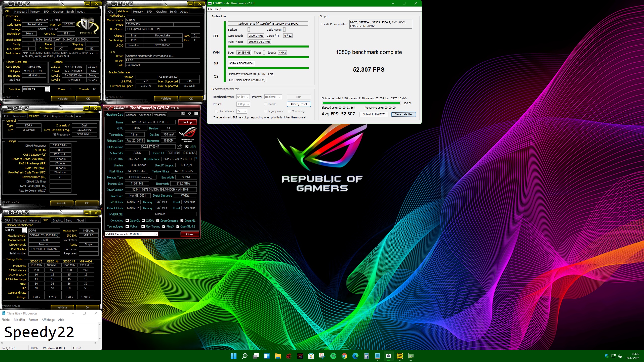This screenshot has width=644, height=362.
Task: Open the Socket #1 selection dropdown in CPU-Z
Action: click(36, 89)
